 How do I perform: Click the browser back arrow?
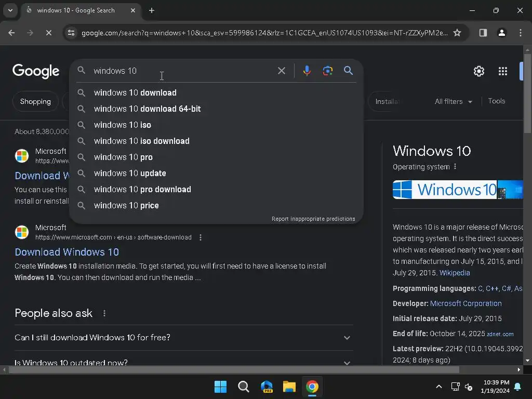click(x=11, y=33)
